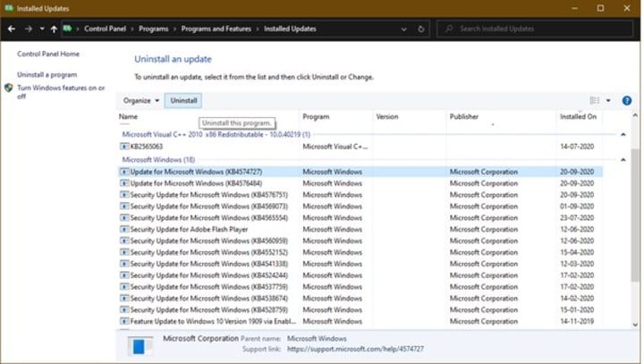Click Programs and Features breadcrumb
Image resolution: width=644 pixels, height=364 pixels.
tap(216, 29)
